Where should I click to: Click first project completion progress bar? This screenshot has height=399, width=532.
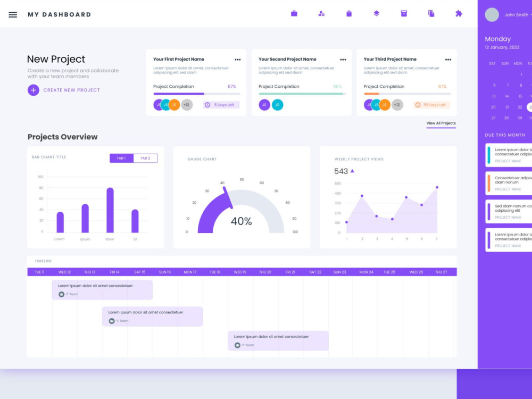(x=197, y=94)
